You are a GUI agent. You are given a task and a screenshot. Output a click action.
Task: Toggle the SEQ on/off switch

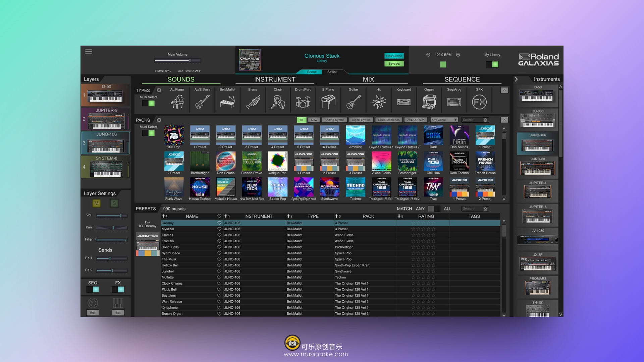coord(93,289)
